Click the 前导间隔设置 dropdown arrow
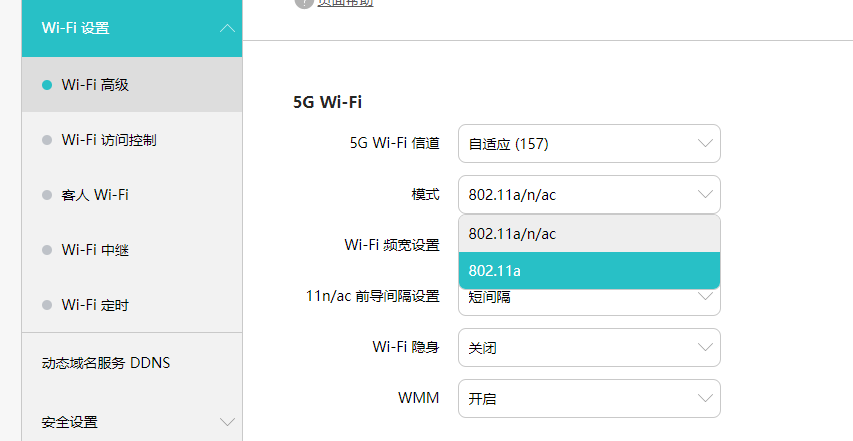The width and height of the screenshot is (853, 441). click(704, 298)
